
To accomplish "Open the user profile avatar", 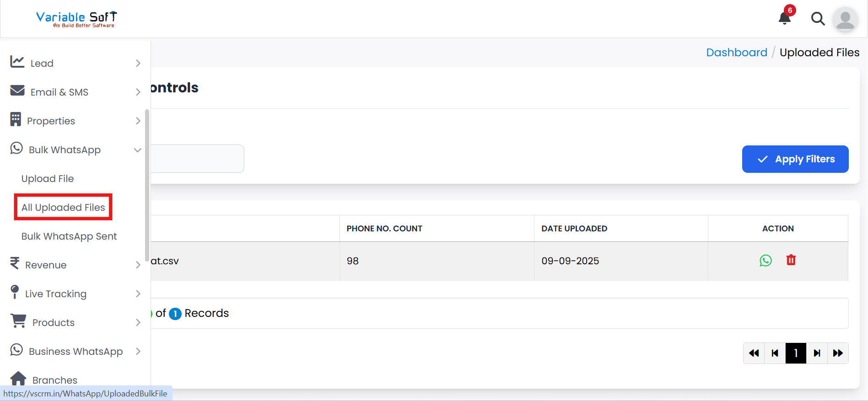I will (845, 19).
